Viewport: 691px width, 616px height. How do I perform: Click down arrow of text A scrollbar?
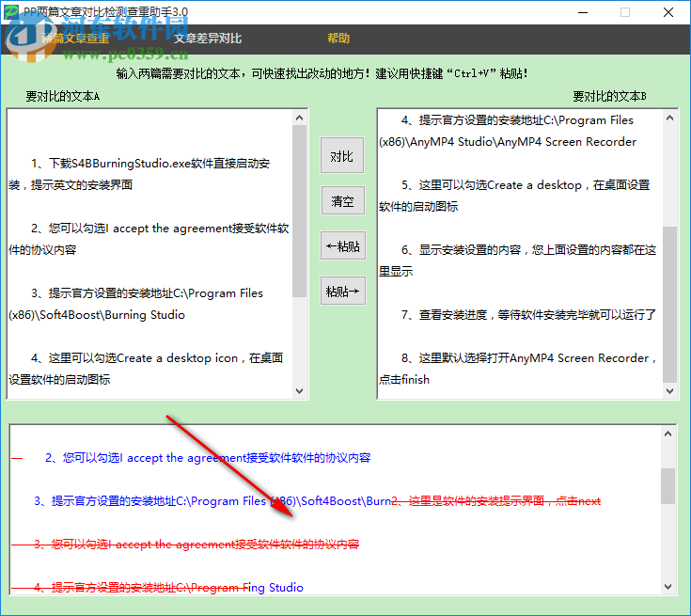[x=300, y=390]
